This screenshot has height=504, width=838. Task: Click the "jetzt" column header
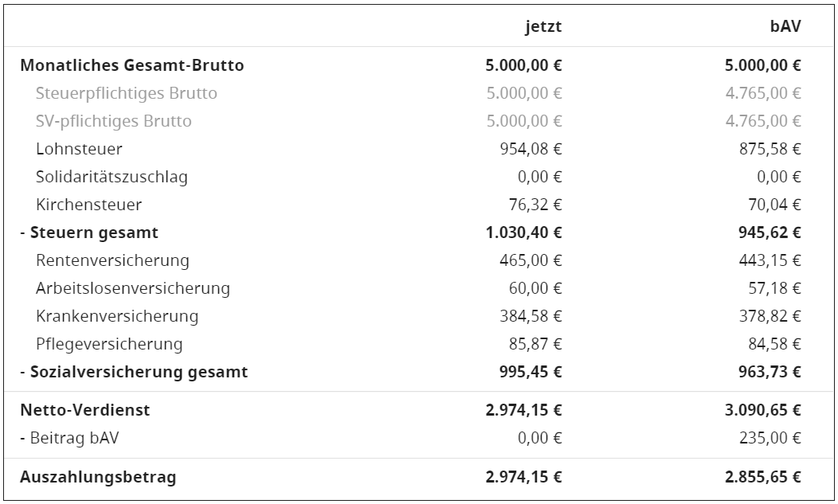click(x=543, y=26)
